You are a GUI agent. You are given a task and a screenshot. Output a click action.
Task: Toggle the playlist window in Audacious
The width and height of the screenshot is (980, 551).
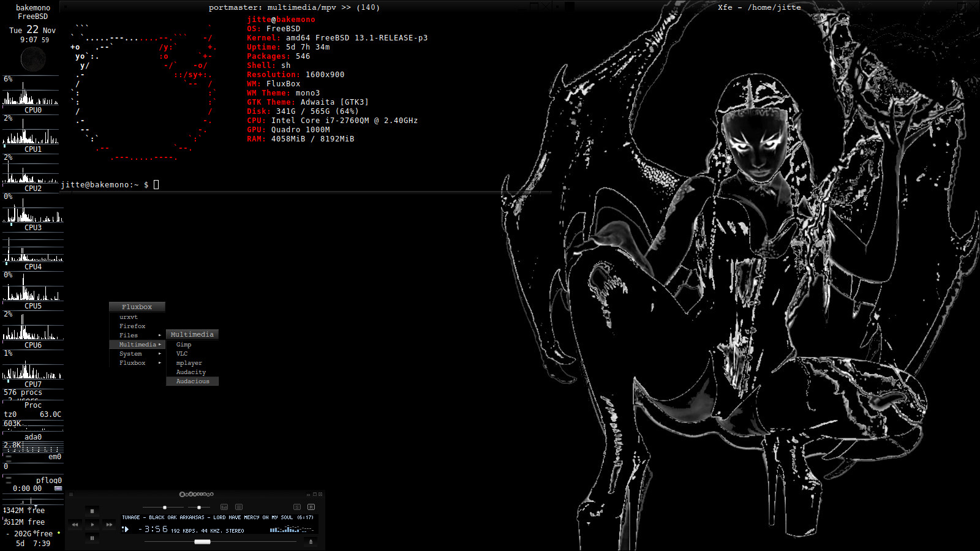[239, 507]
